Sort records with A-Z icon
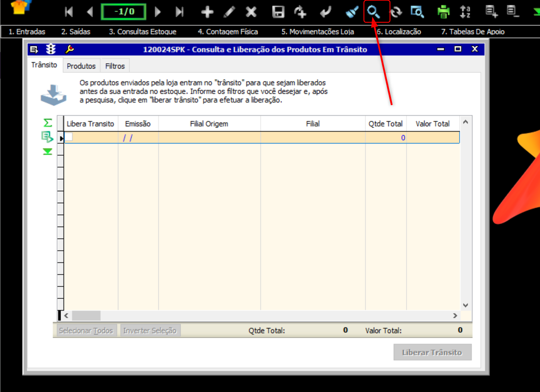The width and height of the screenshot is (540, 392). (x=465, y=12)
